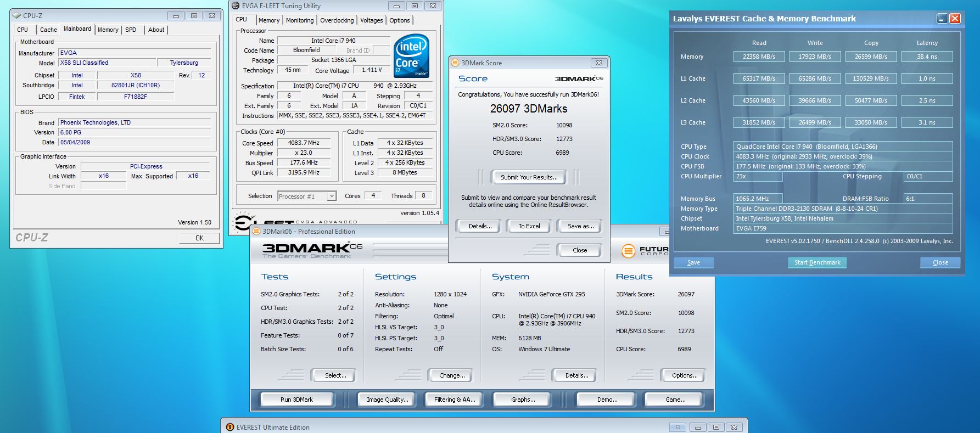Viewport: 980px width, 433px height.
Task: Click Run 3DMark button
Action: [296, 400]
